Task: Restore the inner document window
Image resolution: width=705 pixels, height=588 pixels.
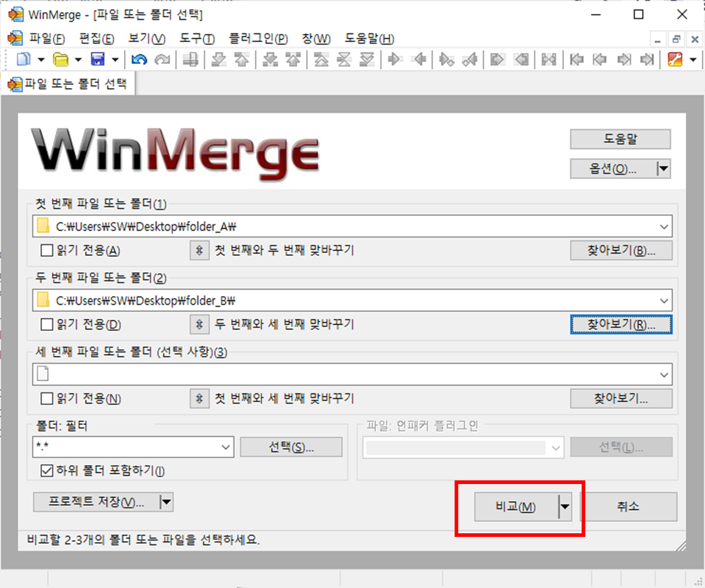Action: 676,39
